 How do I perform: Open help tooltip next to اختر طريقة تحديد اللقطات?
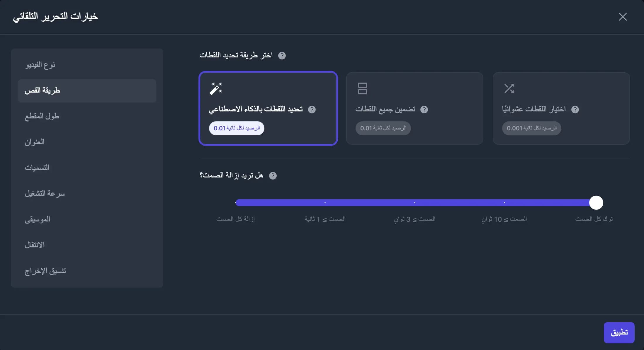coord(282,55)
